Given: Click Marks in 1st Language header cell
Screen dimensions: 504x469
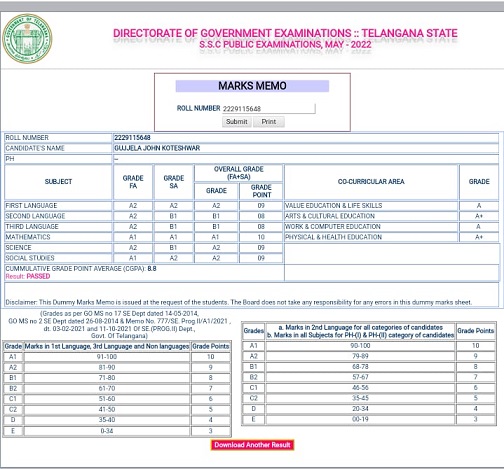Looking at the screenshot, I should click(x=107, y=346).
